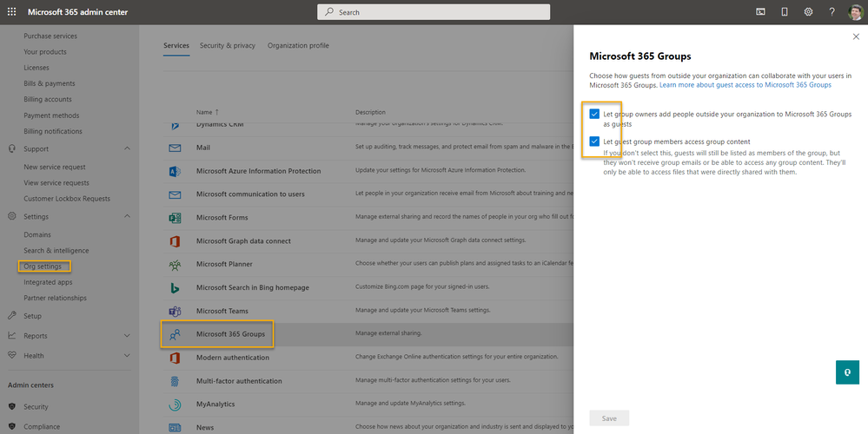Click the Microsoft Forms icon
The width and height of the screenshot is (868, 434).
(175, 218)
